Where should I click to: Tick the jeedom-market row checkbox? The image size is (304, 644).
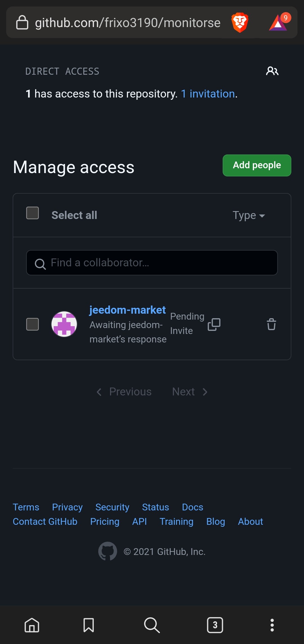[x=32, y=324]
